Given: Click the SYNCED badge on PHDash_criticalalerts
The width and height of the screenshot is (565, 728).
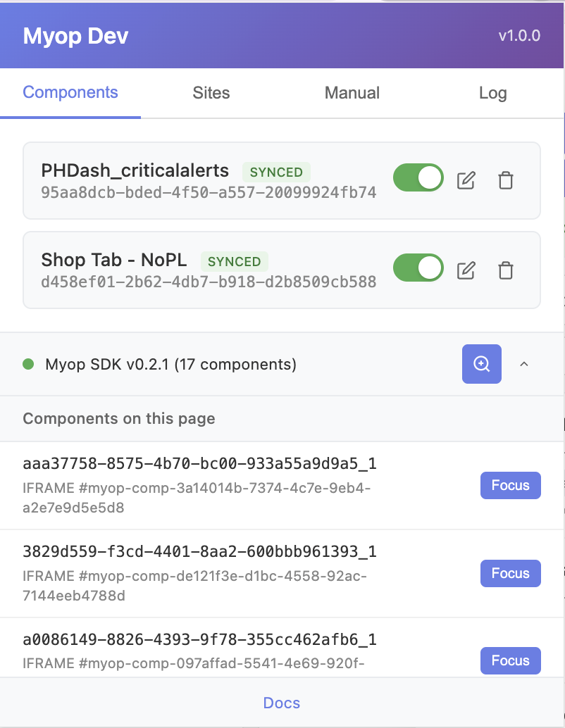Looking at the screenshot, I should tap(276, 172).
